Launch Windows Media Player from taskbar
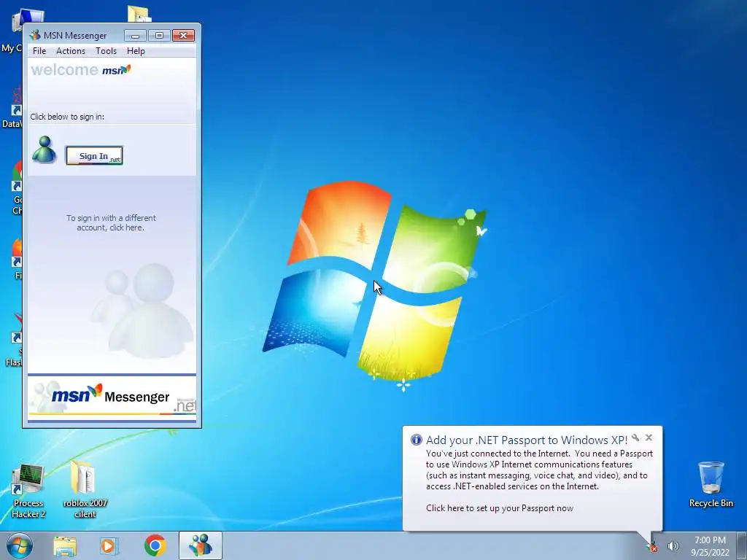The image size is (747, 560). click(x=109, y=545)
